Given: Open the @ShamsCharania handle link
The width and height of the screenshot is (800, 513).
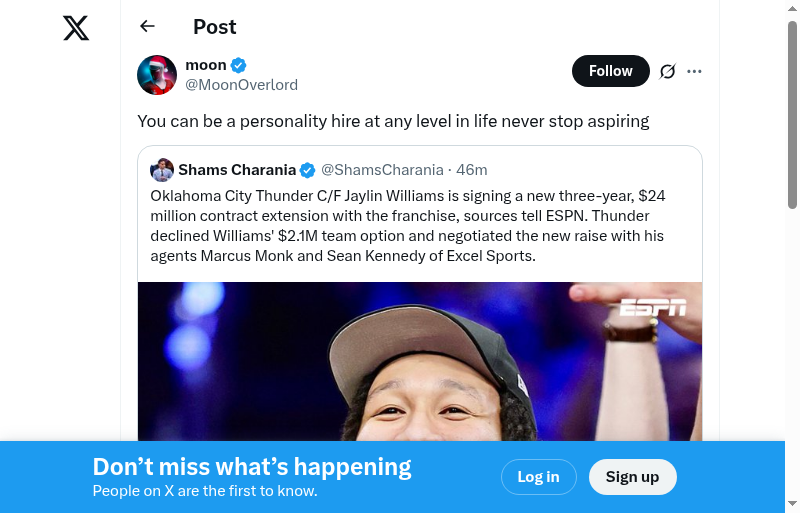Looking at the screenshot, I should (381, 170).
